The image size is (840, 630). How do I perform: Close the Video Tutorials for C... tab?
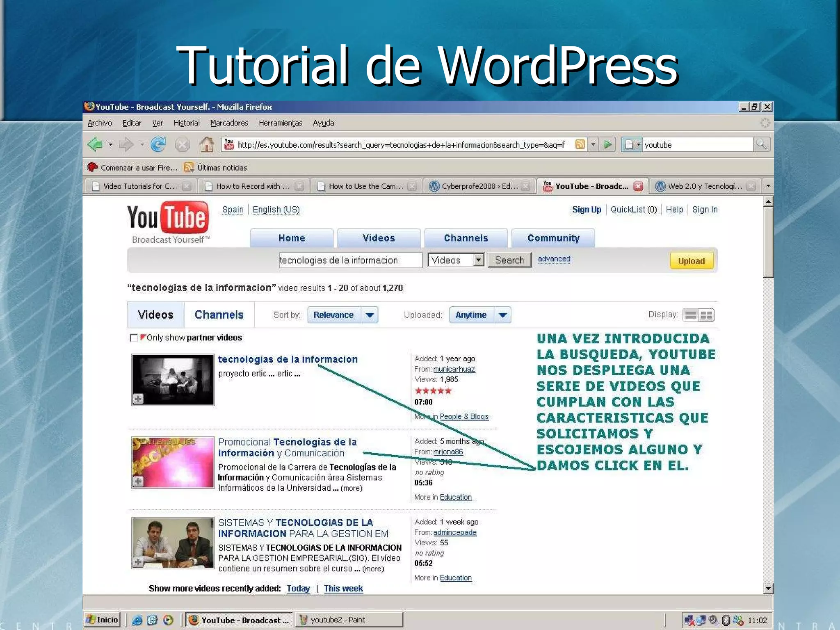click(187, 186)
